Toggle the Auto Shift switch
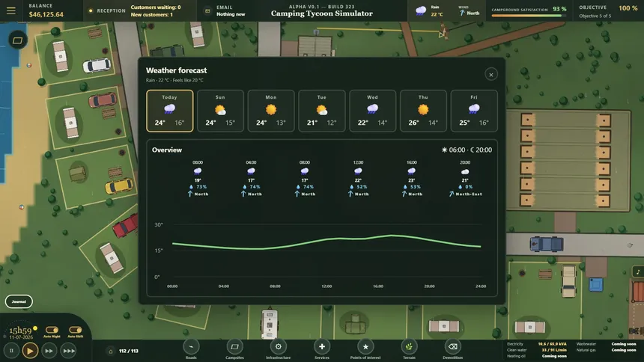This screenshot has width=644, height=362. [x=75, y=330]
